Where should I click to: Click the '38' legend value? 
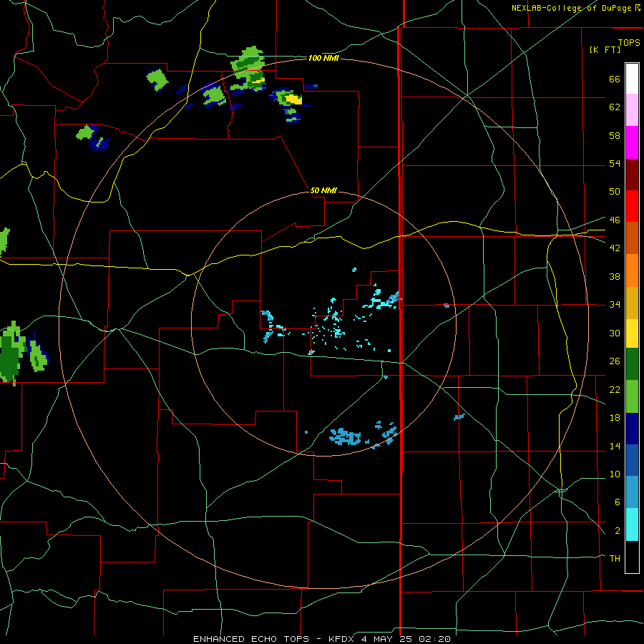(x=615, y=276)
